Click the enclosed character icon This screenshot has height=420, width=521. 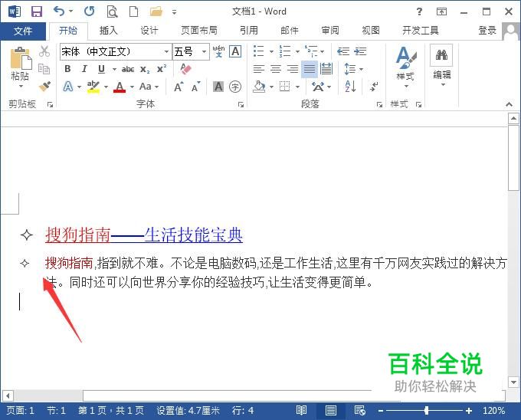(x=235, y=87)
